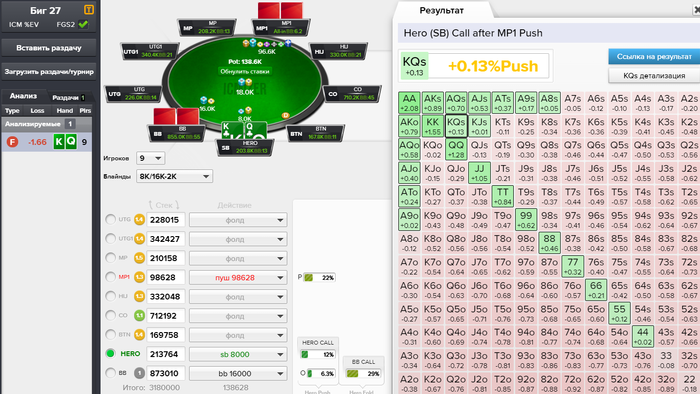Click the UTG1 orange 1.4 chip badge
The height and width of the screenshot is (394, 700).
139,239
